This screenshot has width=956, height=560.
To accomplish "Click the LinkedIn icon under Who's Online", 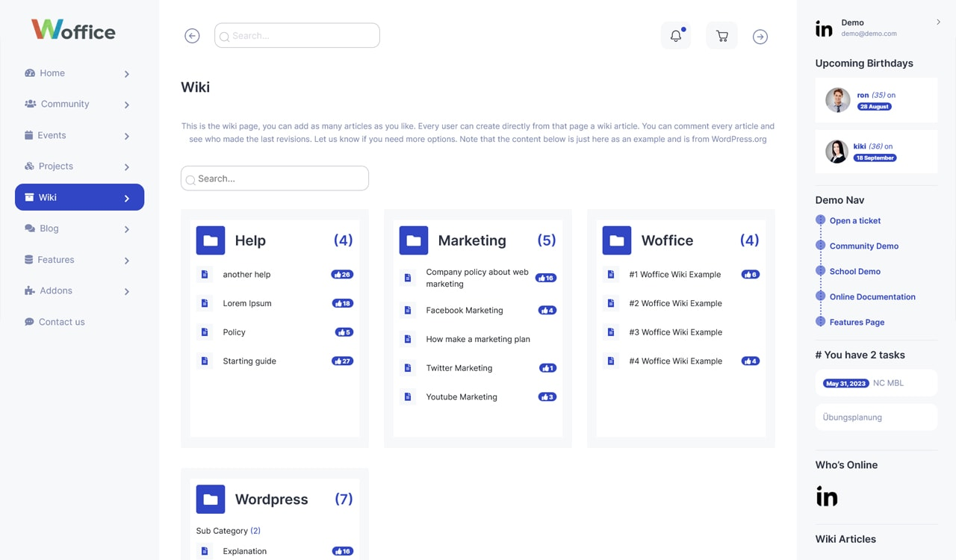I will (x=826, y=495).
